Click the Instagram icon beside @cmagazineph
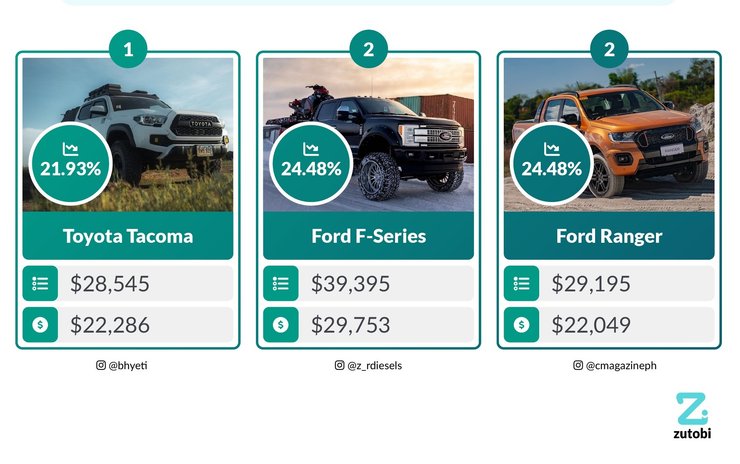The height and width of the screenshot is (464, 740). point(577,366)
